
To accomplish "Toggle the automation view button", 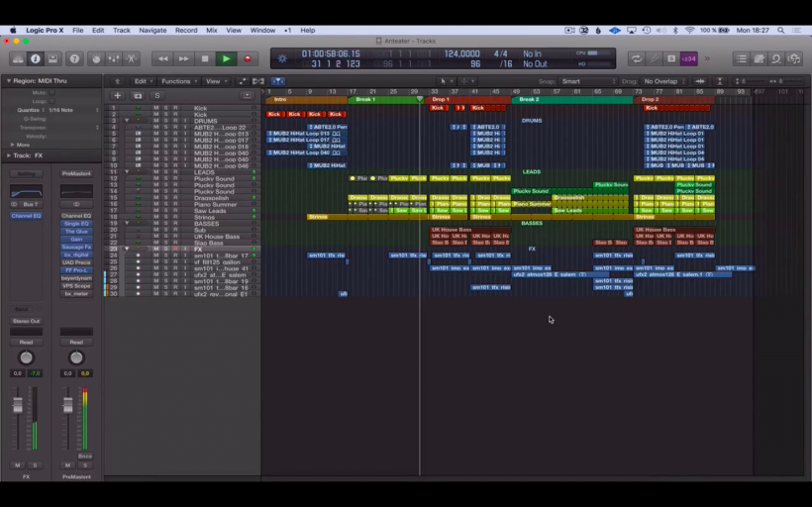I will [242, 81].
